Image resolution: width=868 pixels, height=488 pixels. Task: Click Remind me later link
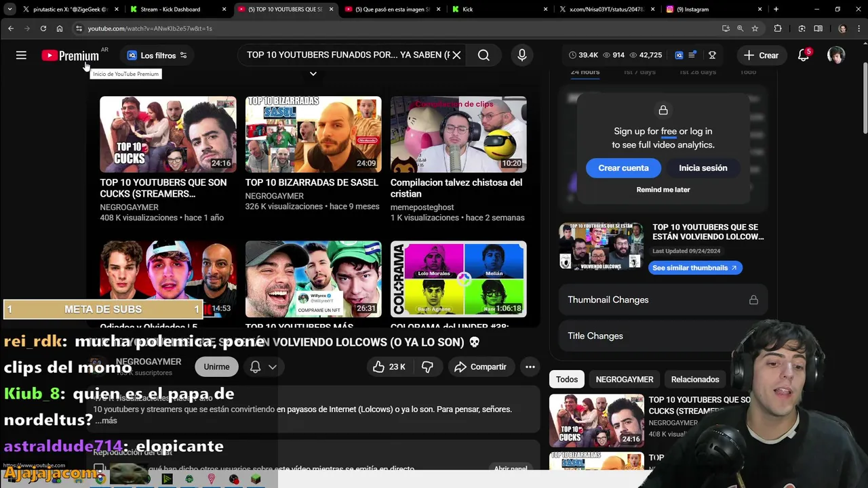pyautogui.click(x=663, y=190)
